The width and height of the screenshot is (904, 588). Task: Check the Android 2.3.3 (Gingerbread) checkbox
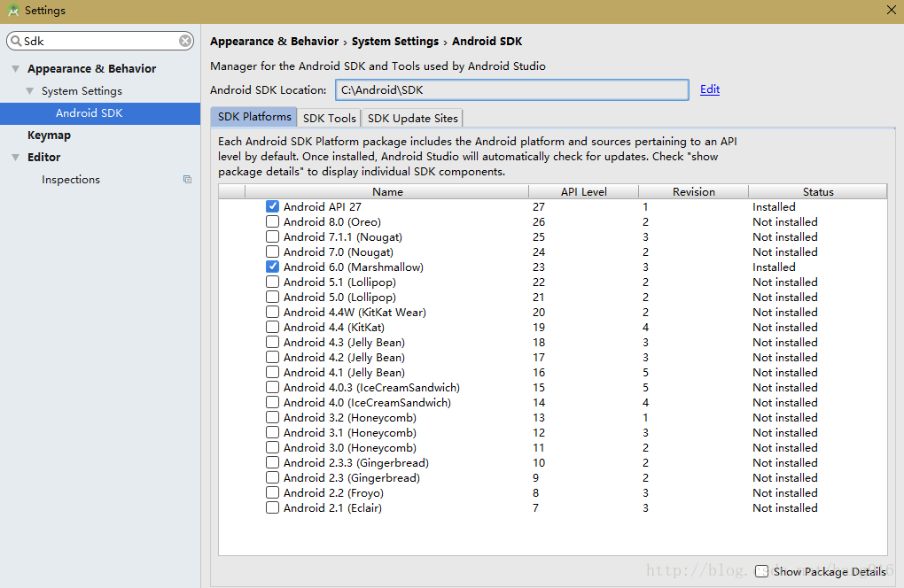[272, 462]
